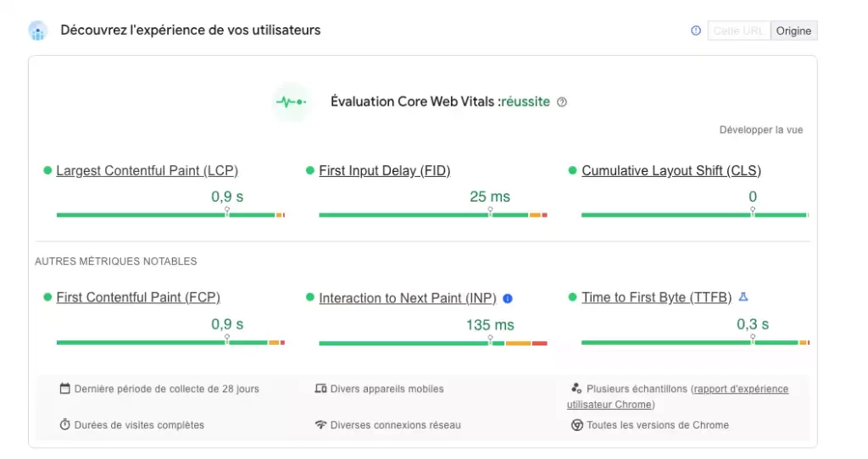Click the stopwatch icon for Durées de visites

point(64,425)
